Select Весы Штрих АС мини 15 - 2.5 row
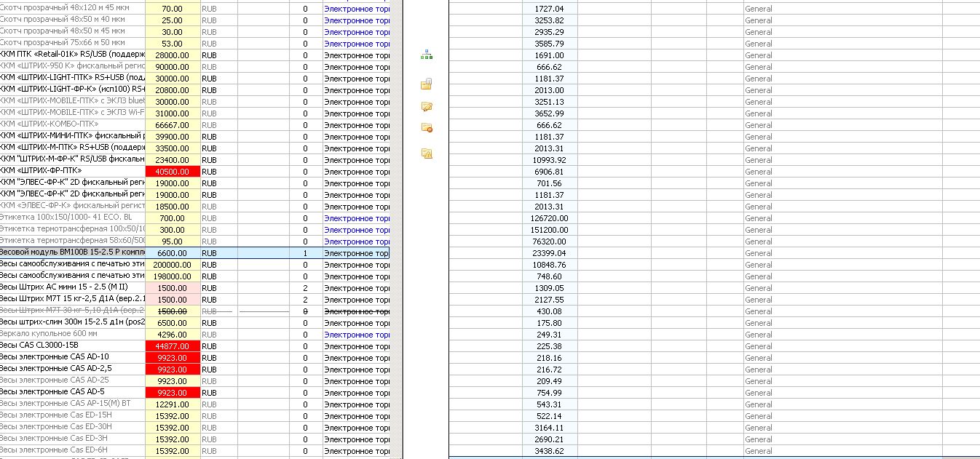The image size is (980, 459). pyautogui.click(x=195, y=288)
